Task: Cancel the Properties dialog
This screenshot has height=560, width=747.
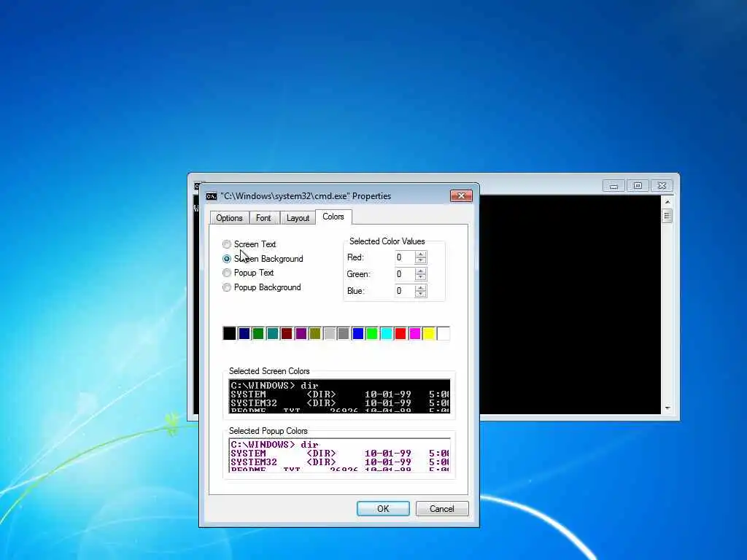Action: click(442, 508)
